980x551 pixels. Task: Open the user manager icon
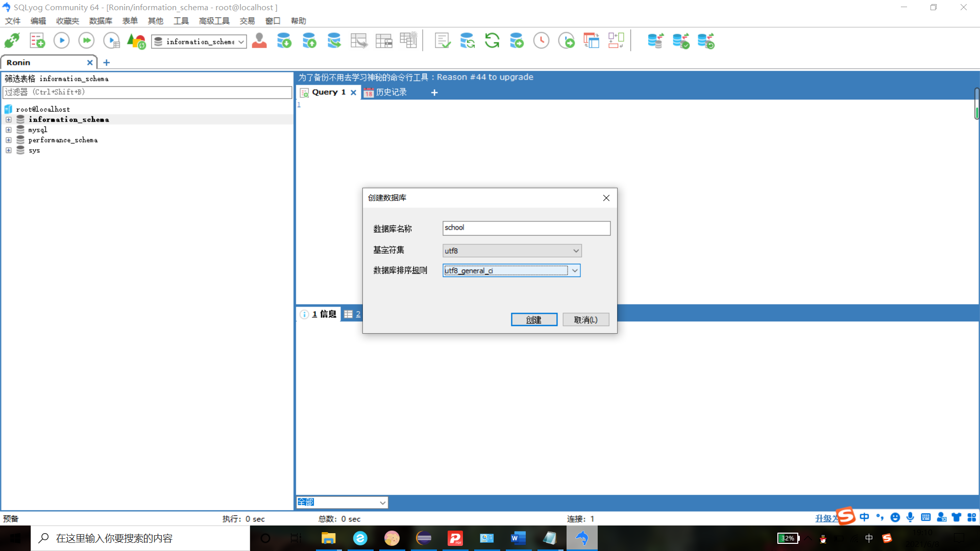[259, 41]
